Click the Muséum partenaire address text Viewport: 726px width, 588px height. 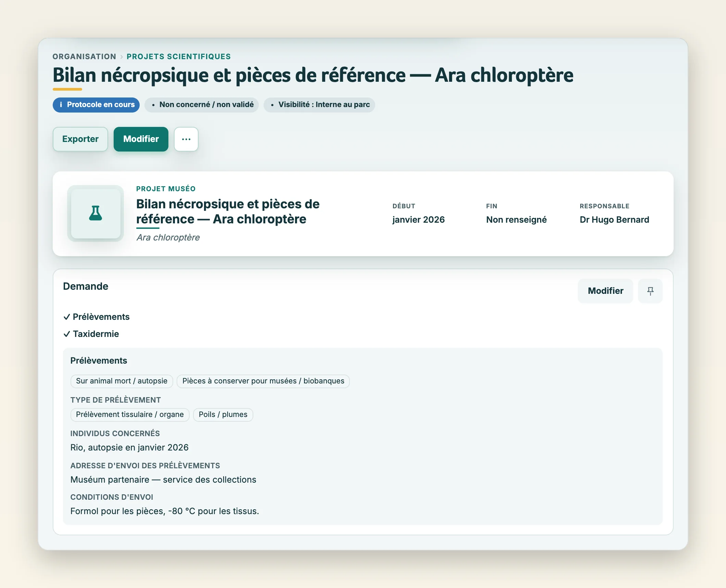[x=163, y=480]
